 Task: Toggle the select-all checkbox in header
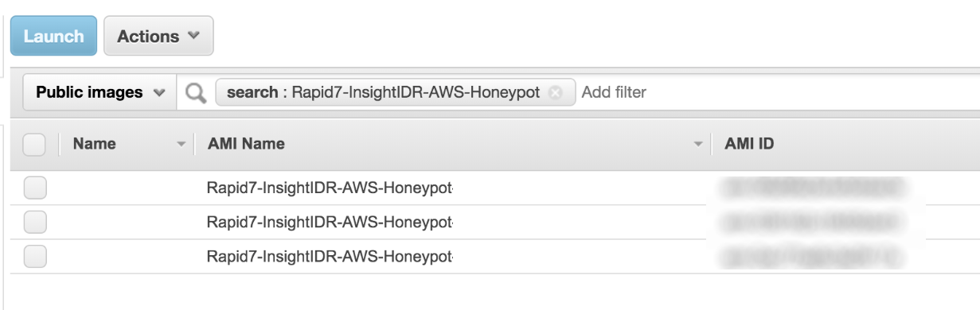tap(36, 145)
